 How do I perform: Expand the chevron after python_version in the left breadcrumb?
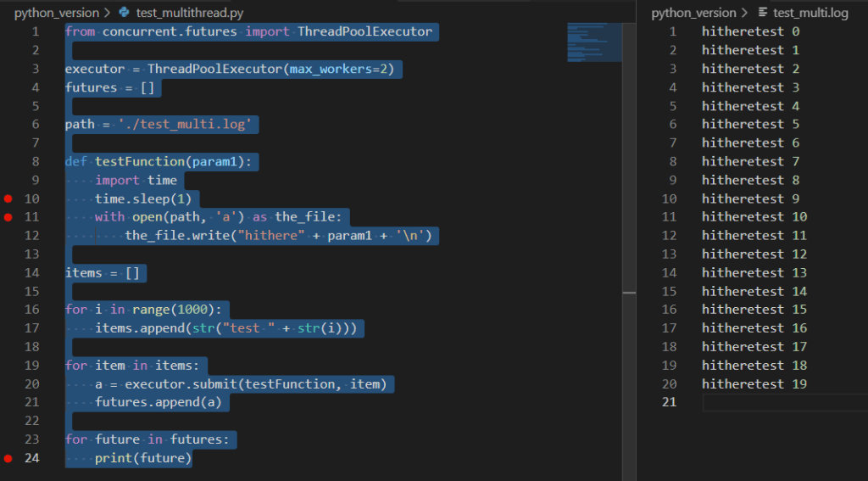[x=107, y=13]
